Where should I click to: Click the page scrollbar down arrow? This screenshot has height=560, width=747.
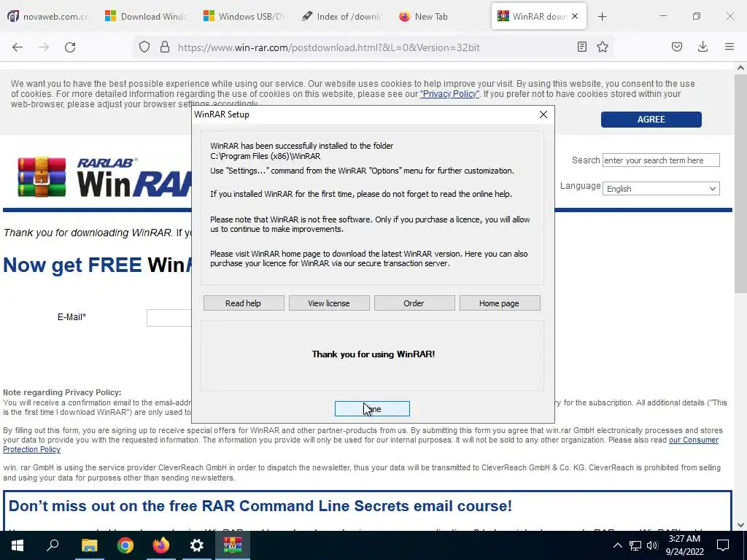point(740,525)
